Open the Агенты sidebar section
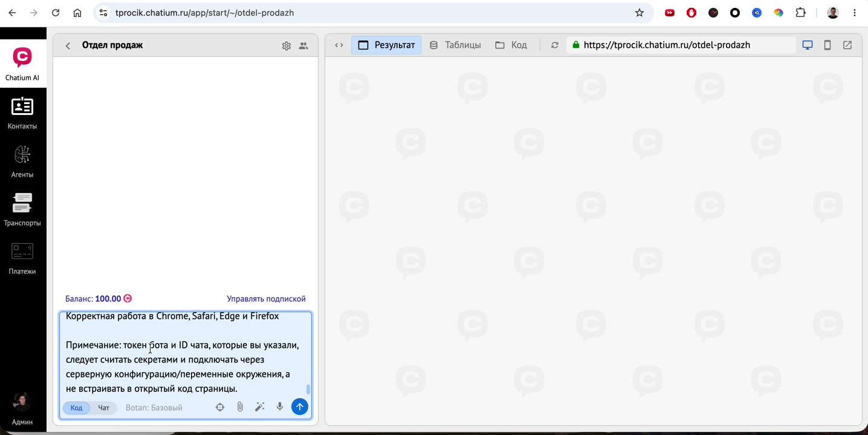868x435 pixels. 22,162
